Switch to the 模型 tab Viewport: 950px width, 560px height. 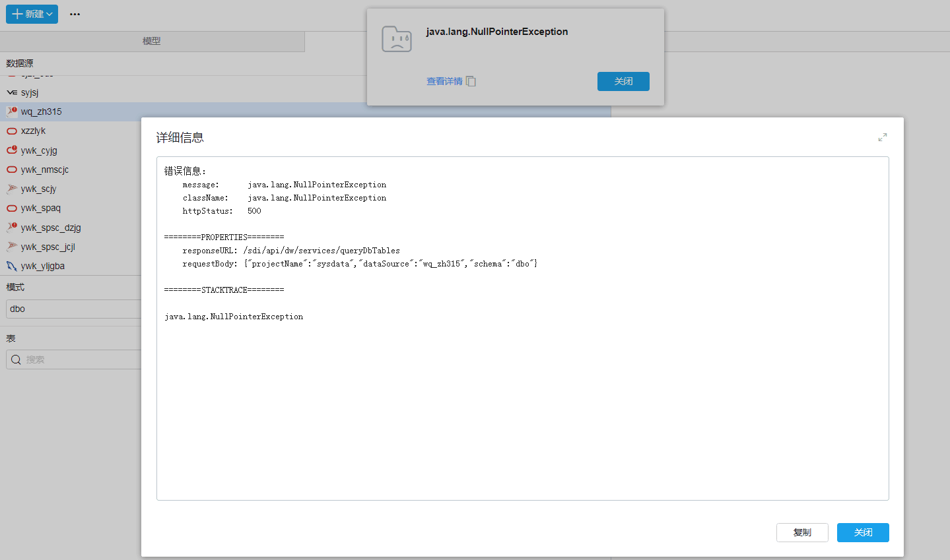click(x=152, y=41)
